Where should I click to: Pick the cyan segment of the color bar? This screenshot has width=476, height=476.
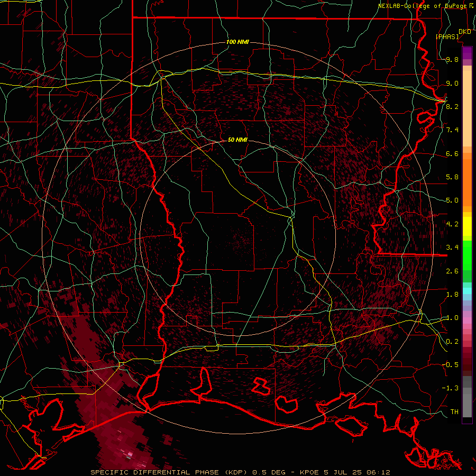467,290
